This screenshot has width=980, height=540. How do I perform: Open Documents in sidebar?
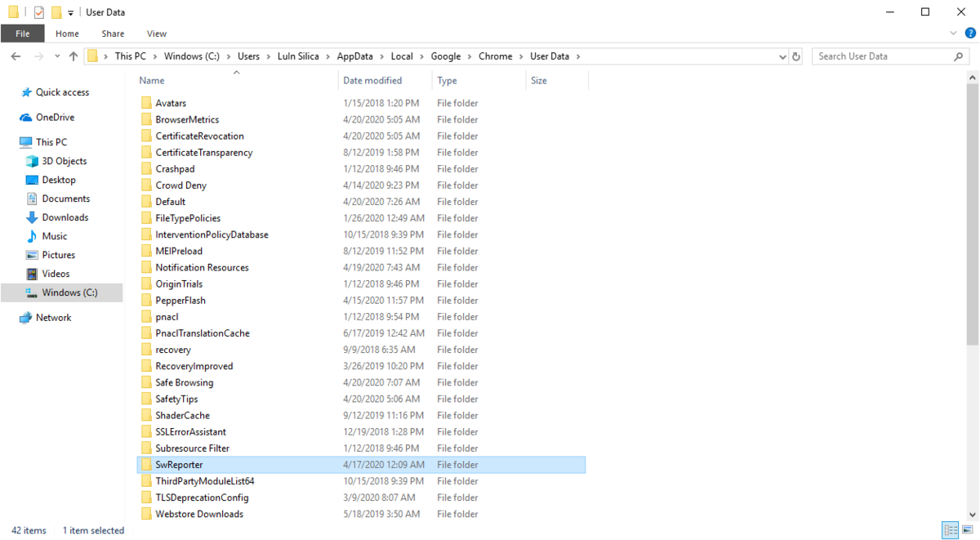[x=66, y=199]
